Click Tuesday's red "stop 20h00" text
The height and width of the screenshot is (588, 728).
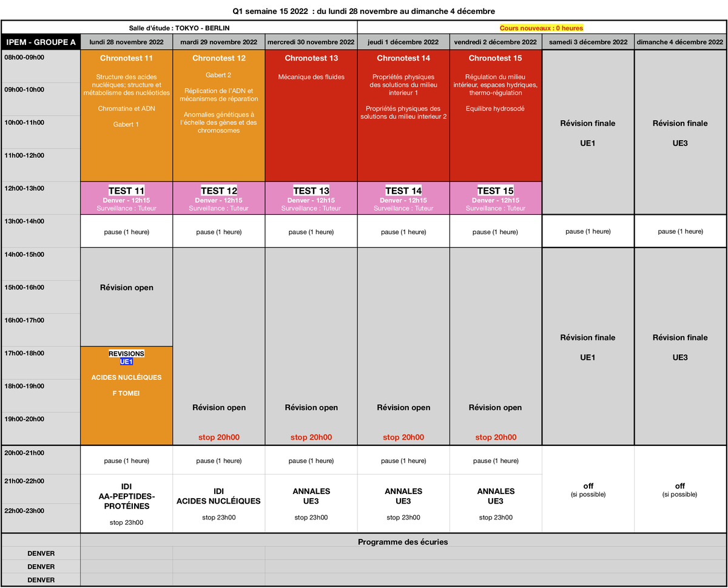coord(219,438)
